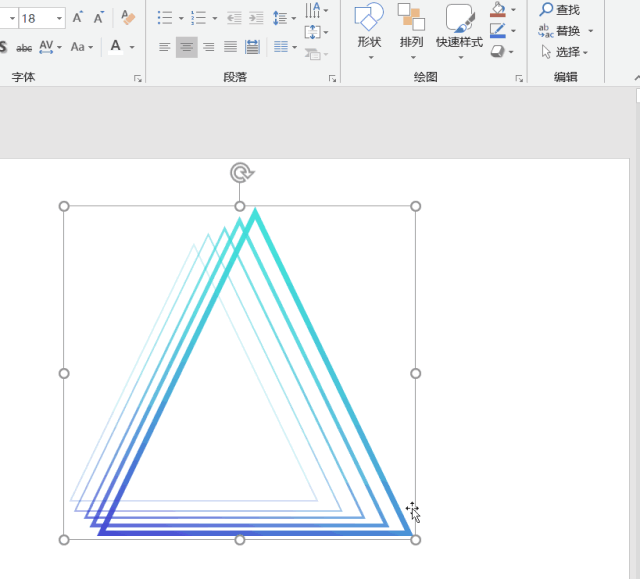Screen dimensions: 640x579
Task: Click the font size field showing 18
Action: pos(38,18)
